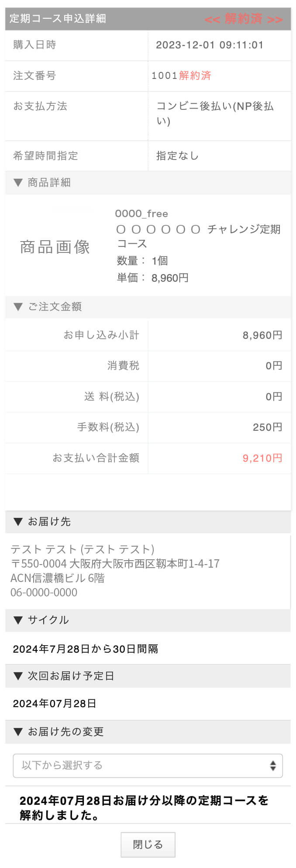
Task: Tap the 商品画像 product image placeholder
Action: coord(55,247)
